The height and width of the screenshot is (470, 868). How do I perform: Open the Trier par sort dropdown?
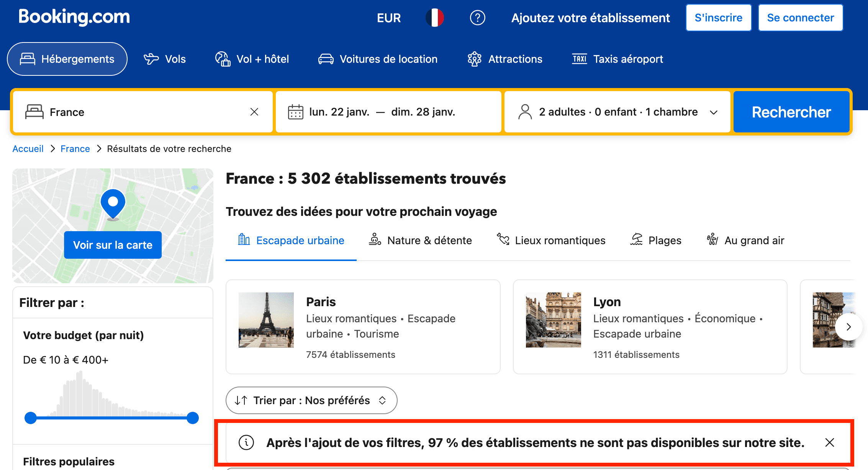[x=311, y=400]
